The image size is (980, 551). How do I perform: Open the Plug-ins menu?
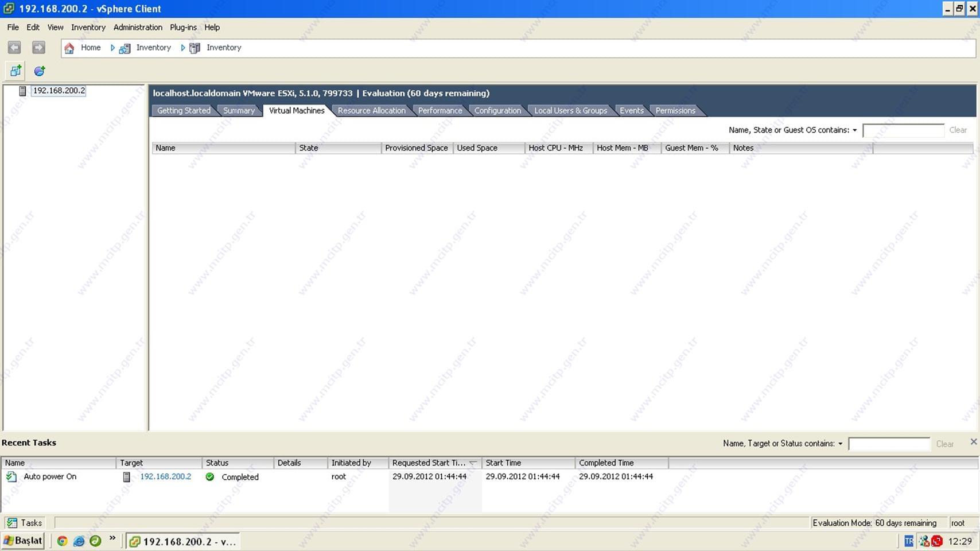(183, 28)
